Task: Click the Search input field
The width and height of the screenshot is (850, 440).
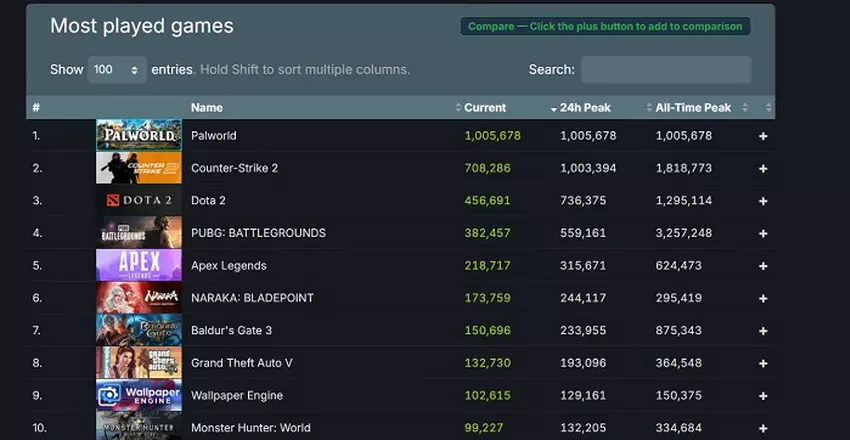Action: 665,70
